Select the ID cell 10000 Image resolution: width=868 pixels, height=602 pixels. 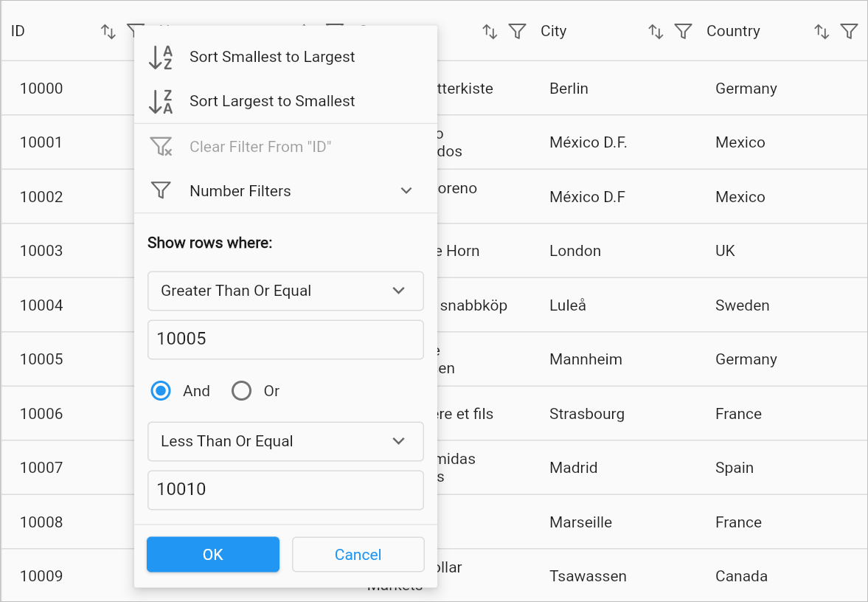coord(41,89)
